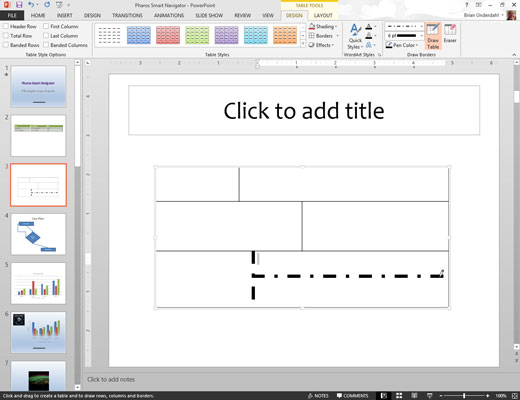Viewport: 520px width, 400px height.
Task: Open the Shading dropdown
Action: point(323,26)
